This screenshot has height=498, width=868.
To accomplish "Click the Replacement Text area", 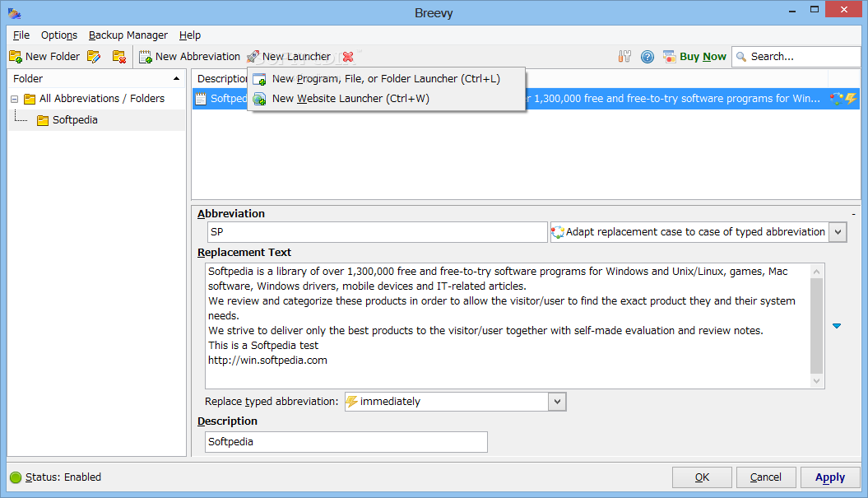I will point(508,326).
